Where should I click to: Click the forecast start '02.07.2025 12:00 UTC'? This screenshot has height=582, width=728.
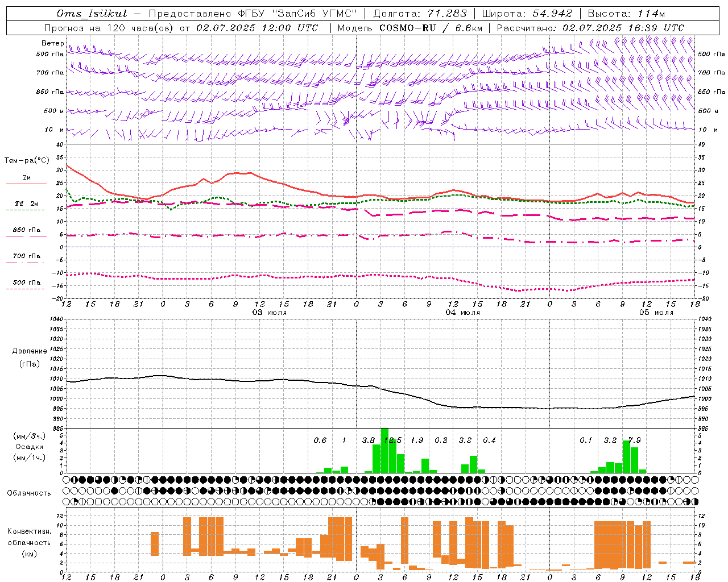(x=257, y=28)
